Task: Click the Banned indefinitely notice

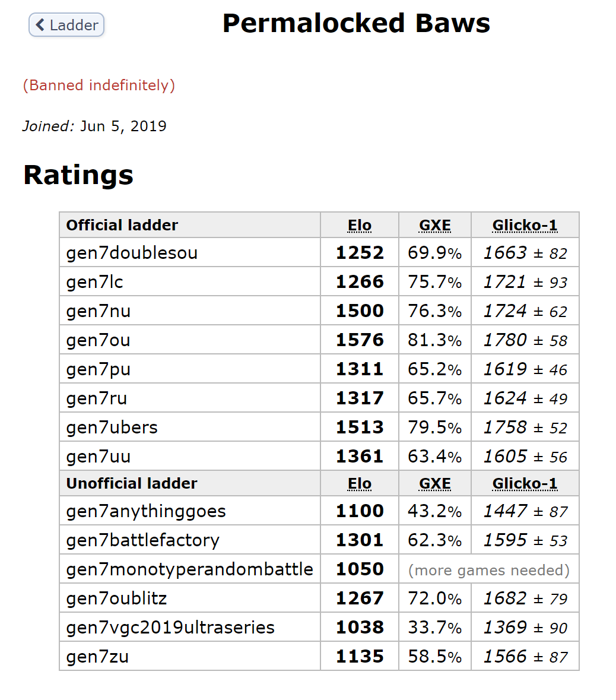Action: pyautogui.click(x=99, y=85)
